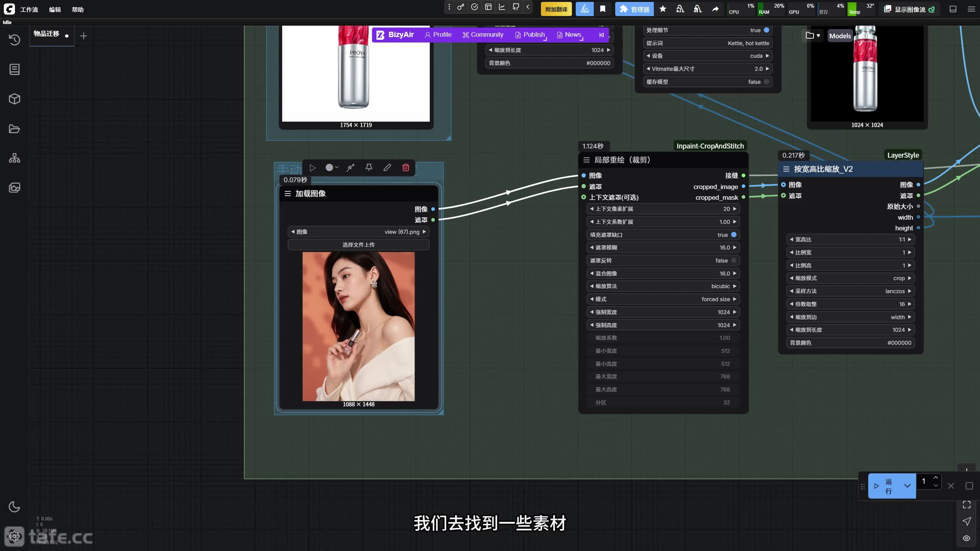Screen dimensions: 980x551
Task: Open 管理器 manager button
Action: point(634,9)
